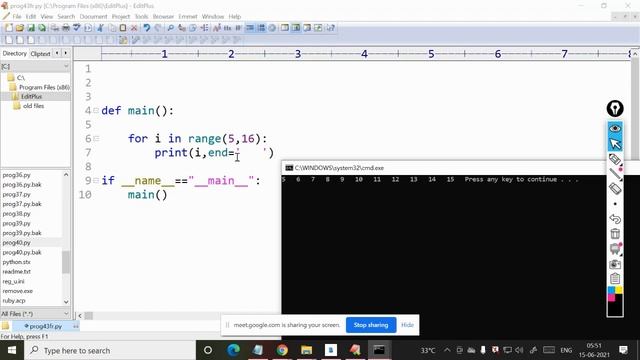
Task: Click the blue Undo arrow icon
Action: click(147, 28)
